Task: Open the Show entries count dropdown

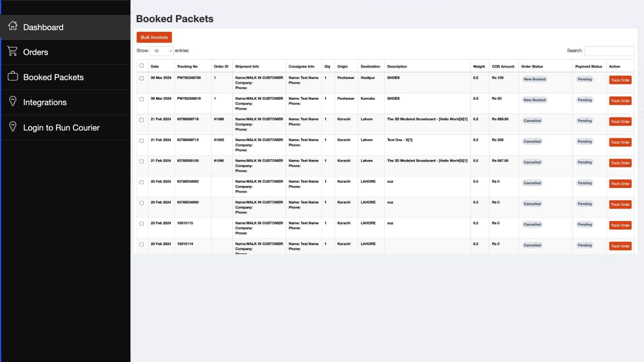Action: coord(161,51)
